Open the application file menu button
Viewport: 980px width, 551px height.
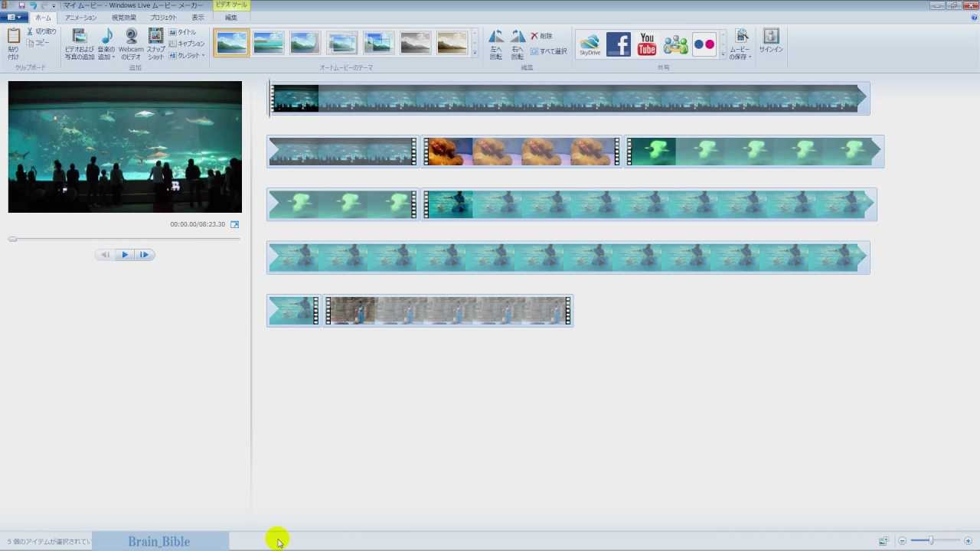(15, 17)
